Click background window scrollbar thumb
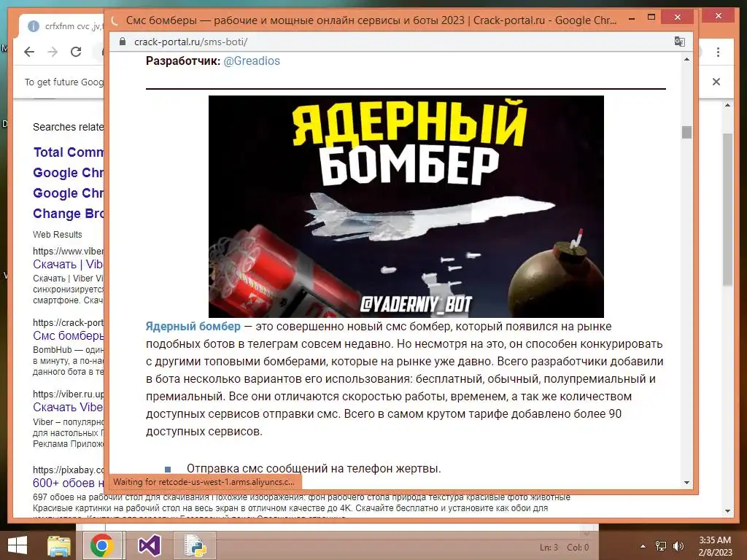The height and width of the screenshot is (560, 747). click(x=727, y=209)
